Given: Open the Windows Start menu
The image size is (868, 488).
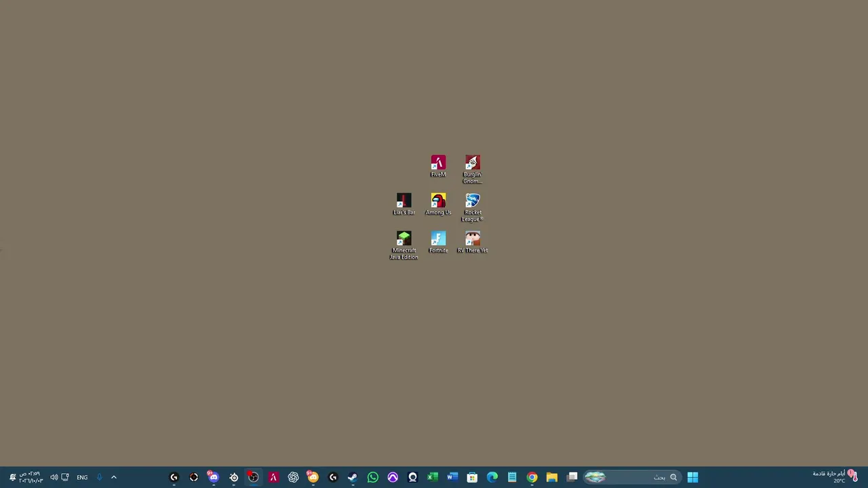Looking at the screenshot, I should pos(692,477).
